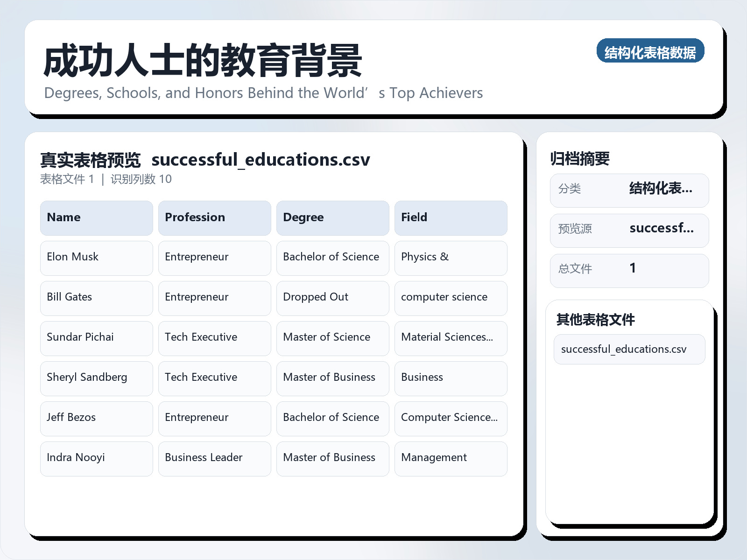Open 其他表格文件 section

(x=595, y=321)
